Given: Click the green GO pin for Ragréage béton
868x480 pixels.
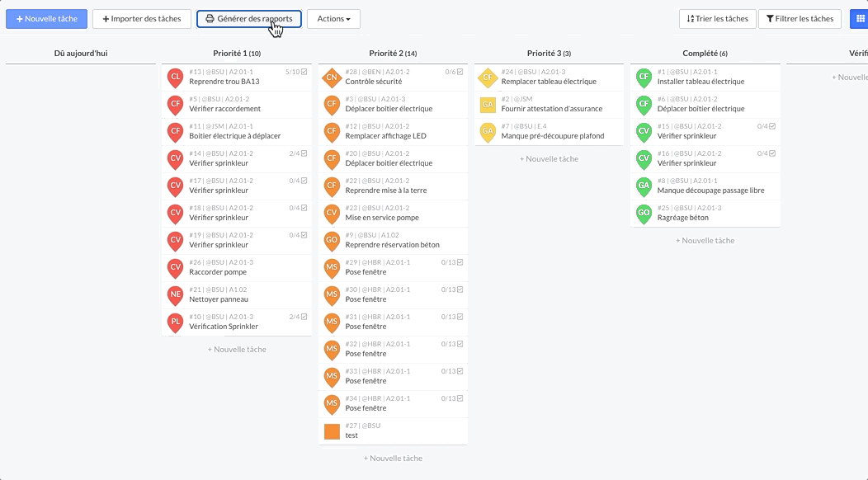Looking at the screenshot, I should (x=644, y=213).
